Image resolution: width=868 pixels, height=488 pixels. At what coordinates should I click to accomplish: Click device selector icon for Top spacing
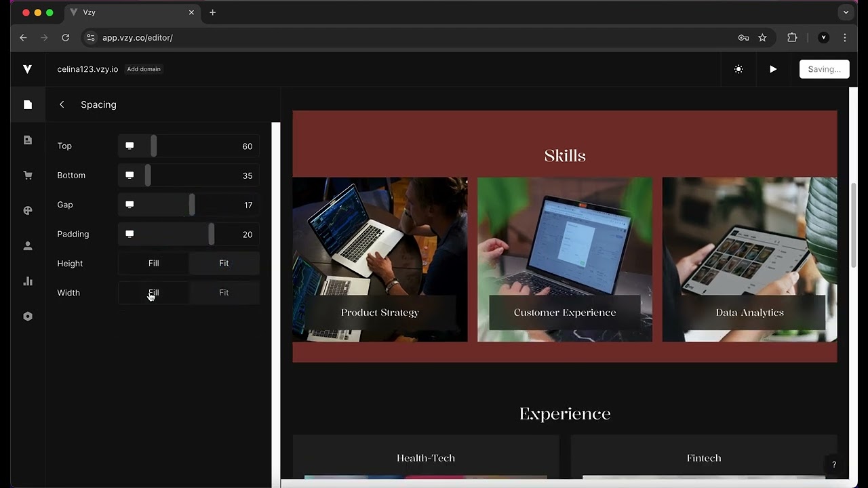(x=130, y=146)
